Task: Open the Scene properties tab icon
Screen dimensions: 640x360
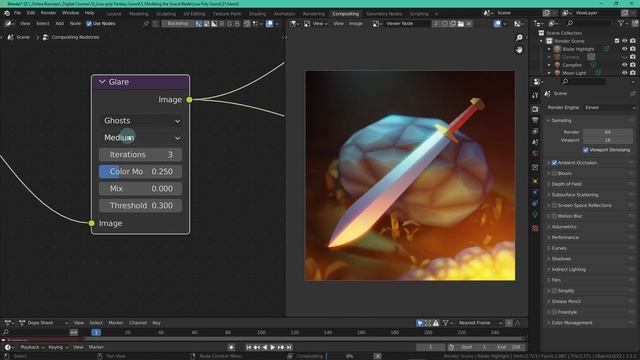Action: point(535,142)
